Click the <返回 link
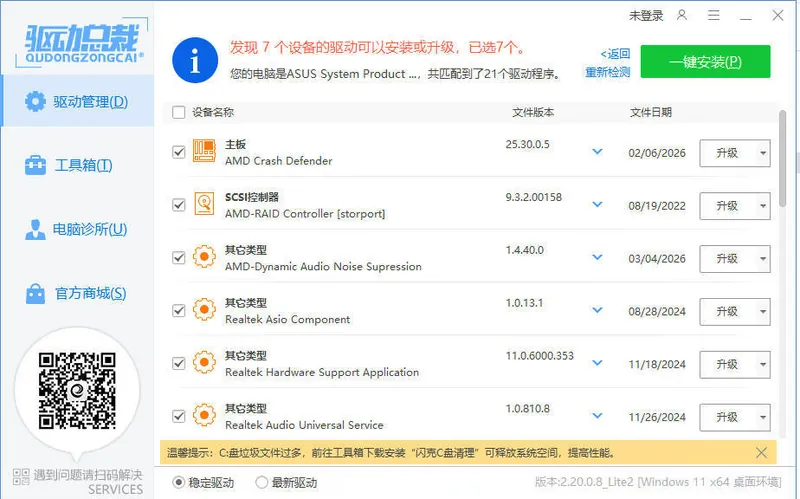Image resolution: width=800 pixels, height=499 pixels. [615, 54]
